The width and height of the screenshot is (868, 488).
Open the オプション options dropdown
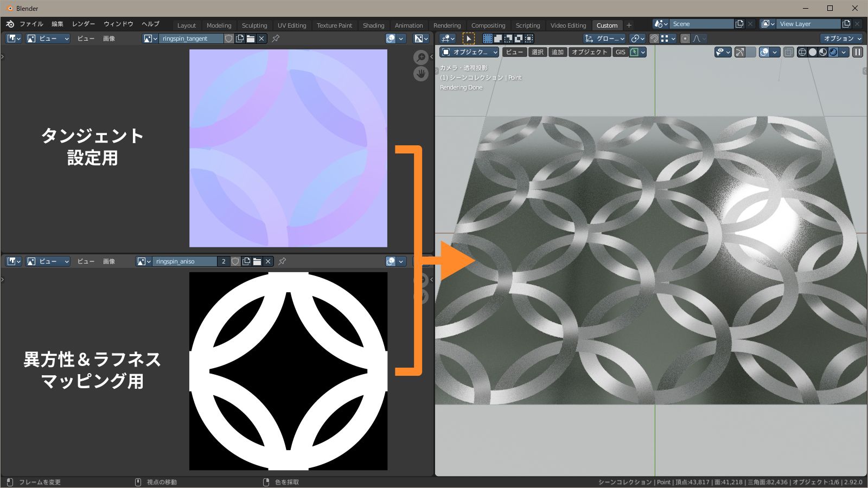click(x=842, y=38)
